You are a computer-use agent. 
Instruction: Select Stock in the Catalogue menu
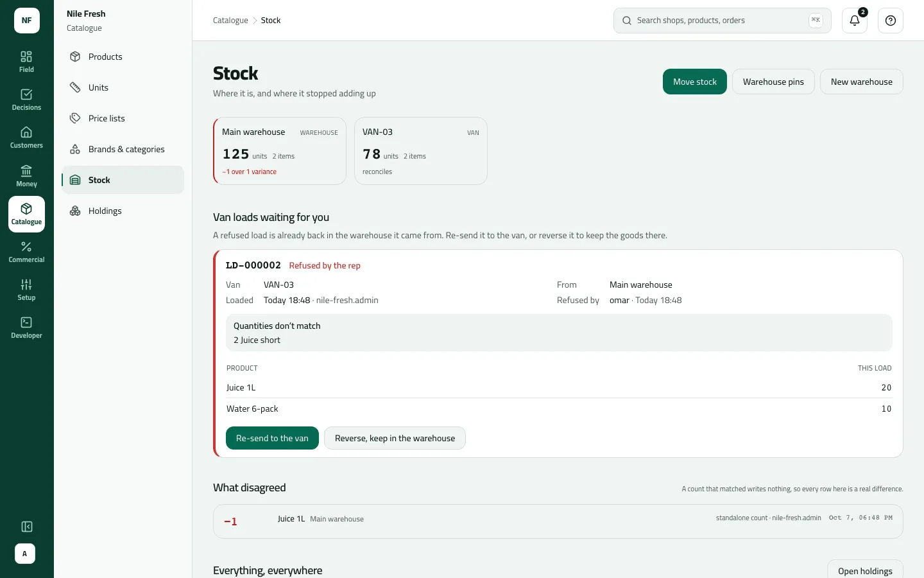123,180
